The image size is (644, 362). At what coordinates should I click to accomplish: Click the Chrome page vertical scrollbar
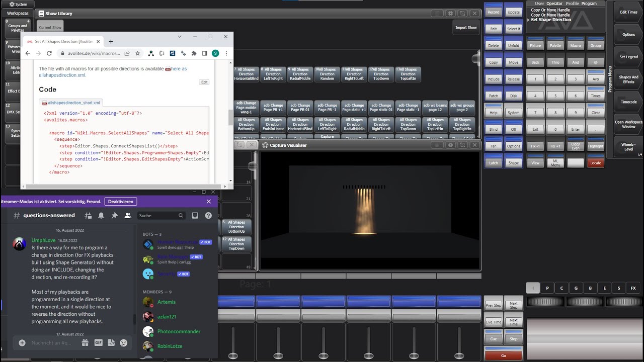pyautogui.click(x=230, y=118)
